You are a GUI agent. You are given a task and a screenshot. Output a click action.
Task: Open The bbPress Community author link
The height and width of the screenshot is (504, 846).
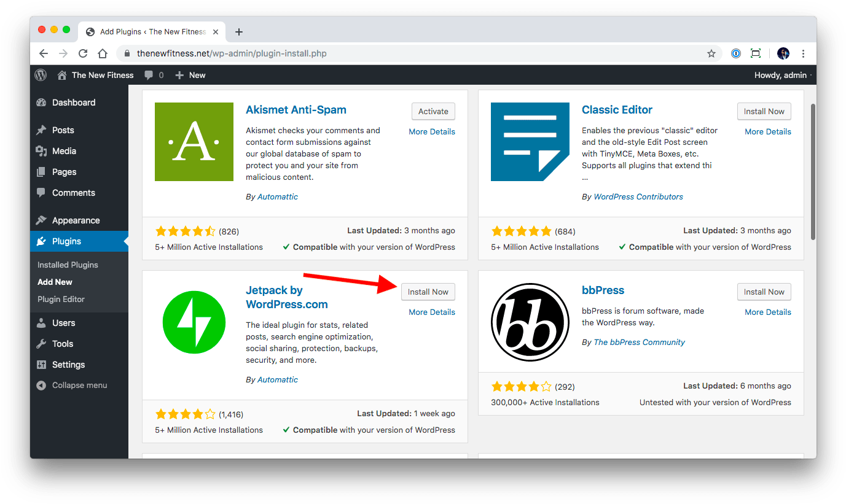click(x=639, y=342)
